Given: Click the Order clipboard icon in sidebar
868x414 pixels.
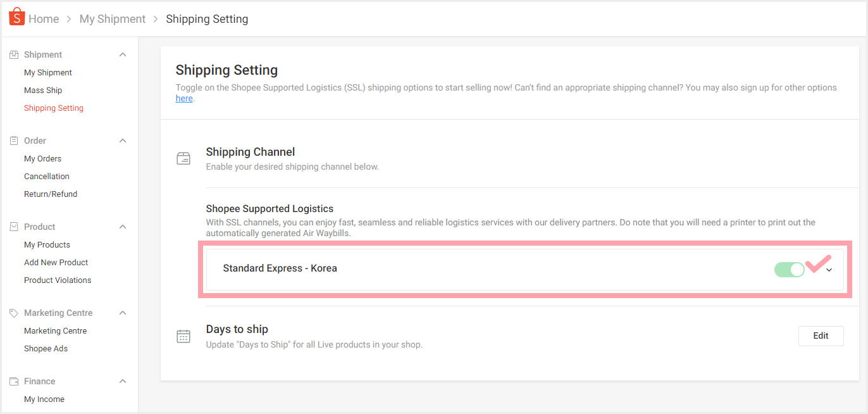Looking at the screenshot, I should tap(14, 141).
